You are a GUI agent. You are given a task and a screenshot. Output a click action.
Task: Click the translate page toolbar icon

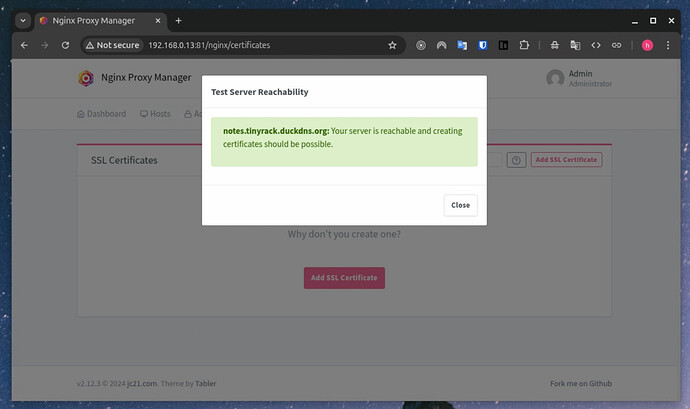coord(575,45)
